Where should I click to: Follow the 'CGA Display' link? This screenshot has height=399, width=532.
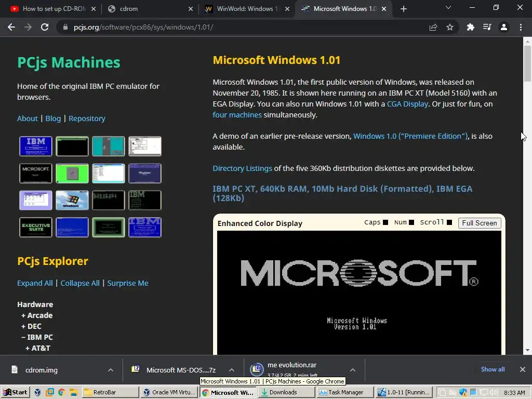pyautogui.click(x=407, y=104)
